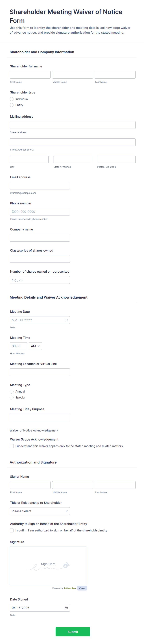This screenshot has width=144, height=644.
Task: Submit the waiver form
Action: tap(73, 632)
